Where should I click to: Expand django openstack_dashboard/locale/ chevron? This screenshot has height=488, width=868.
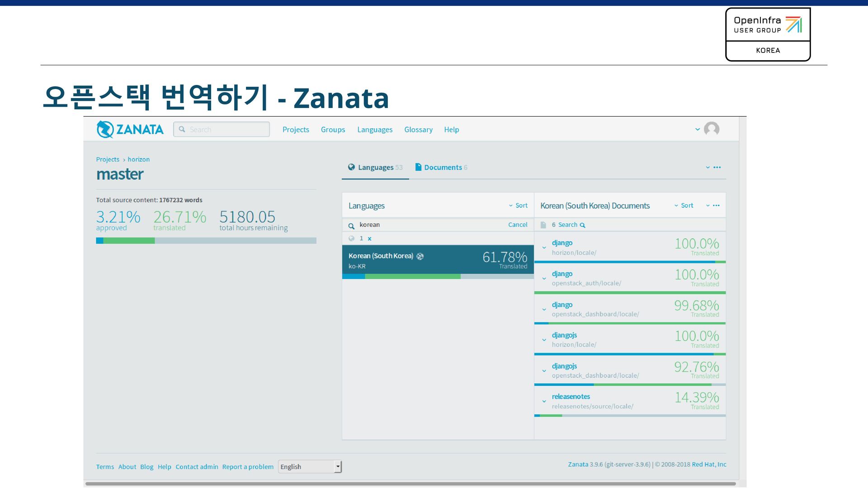click(544, 310)
